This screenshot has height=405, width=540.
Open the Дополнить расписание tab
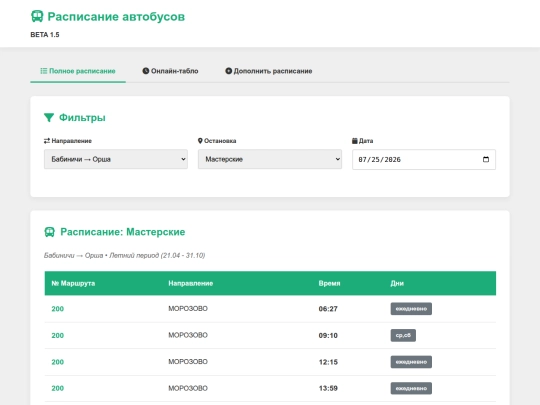coord(269,71)
